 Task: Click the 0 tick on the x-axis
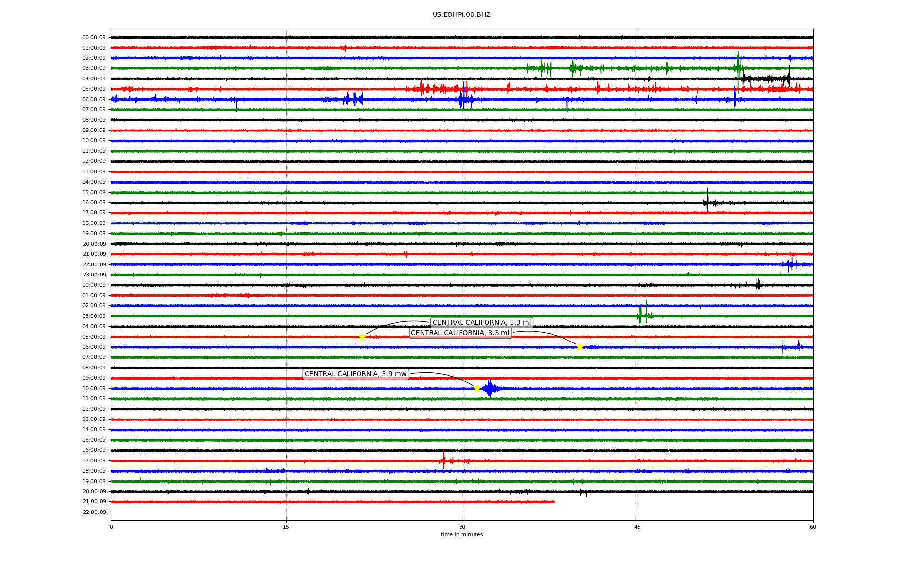[x=111, y=527]
